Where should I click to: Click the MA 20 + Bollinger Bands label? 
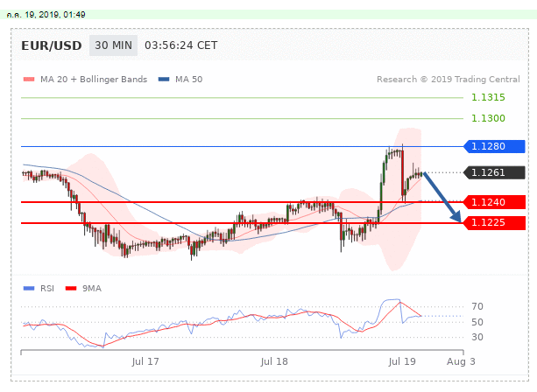[94, 80]
